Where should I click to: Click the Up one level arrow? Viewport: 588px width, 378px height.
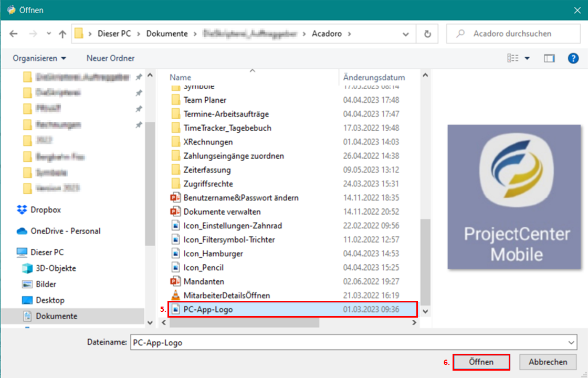click(x=62, y=34)
